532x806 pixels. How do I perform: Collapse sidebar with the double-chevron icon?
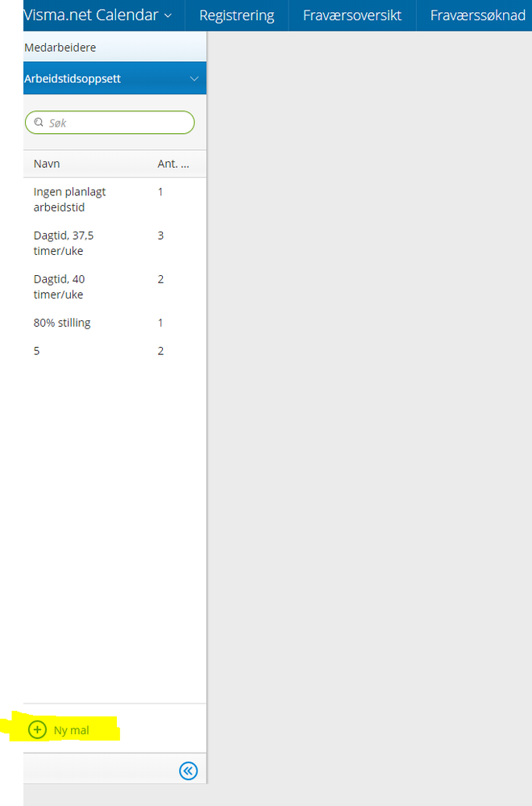point(188,771)
